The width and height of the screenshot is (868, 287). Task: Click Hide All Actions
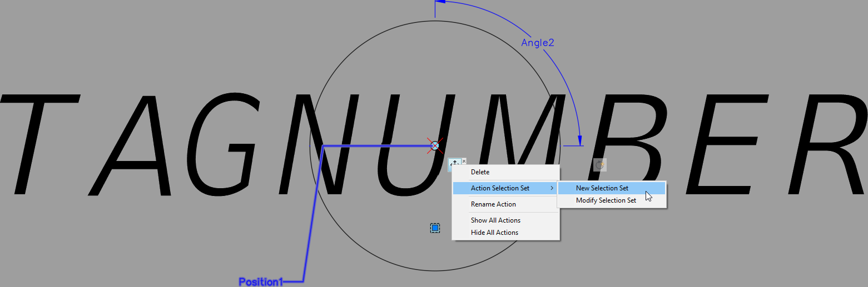[505, 233]
